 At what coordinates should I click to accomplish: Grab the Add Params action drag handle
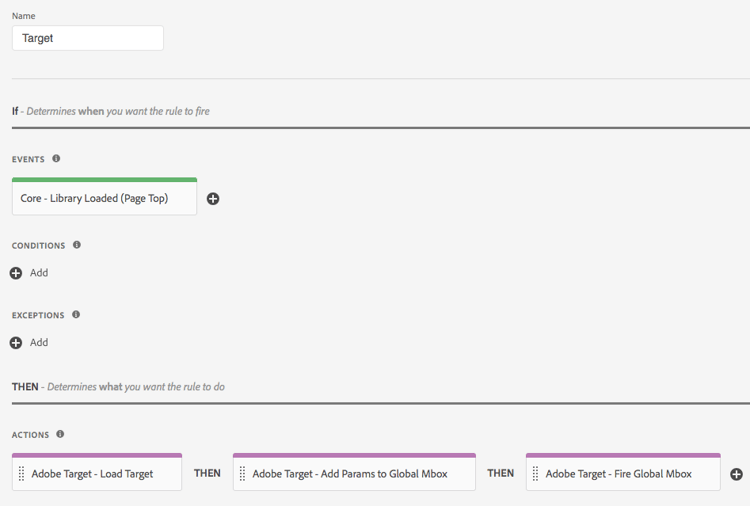(242, 473)
